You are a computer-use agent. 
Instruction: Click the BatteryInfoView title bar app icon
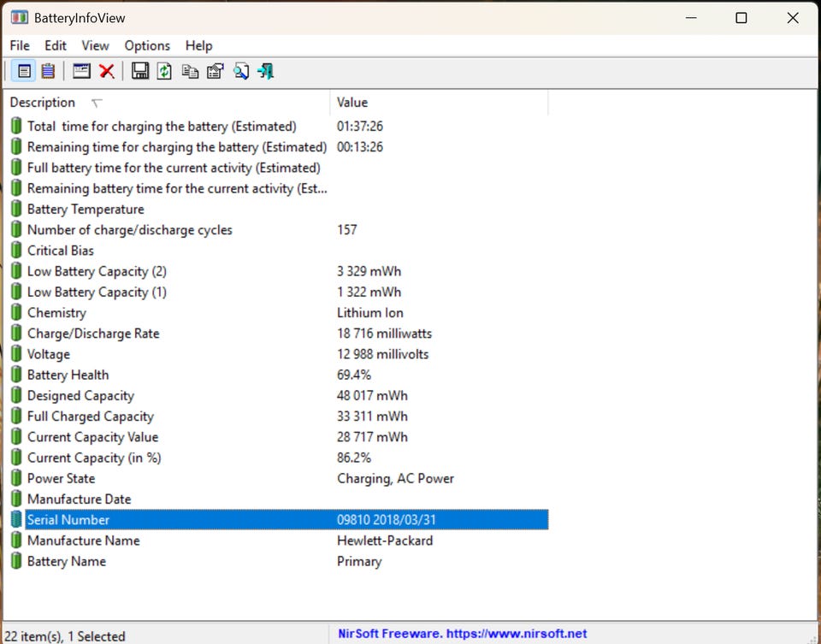coord(19,17)
